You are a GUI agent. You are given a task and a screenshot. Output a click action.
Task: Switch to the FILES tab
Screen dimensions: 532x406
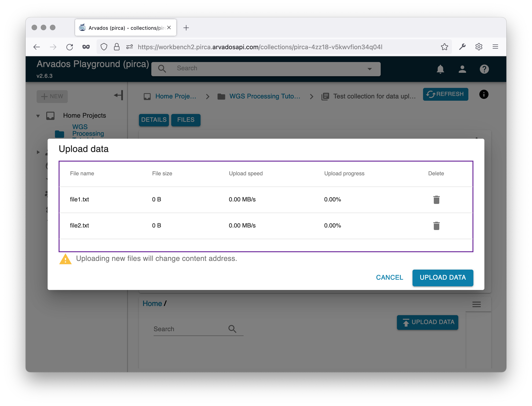click(186, 120)
